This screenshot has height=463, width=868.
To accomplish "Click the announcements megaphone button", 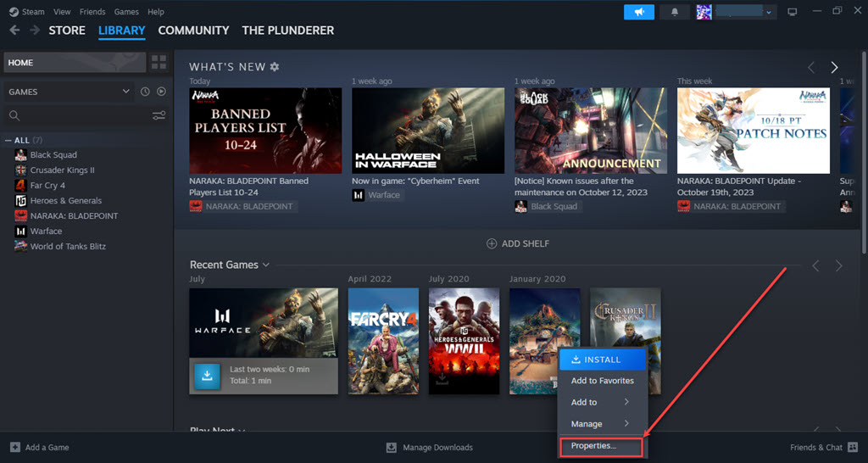I will click(639, 12).
